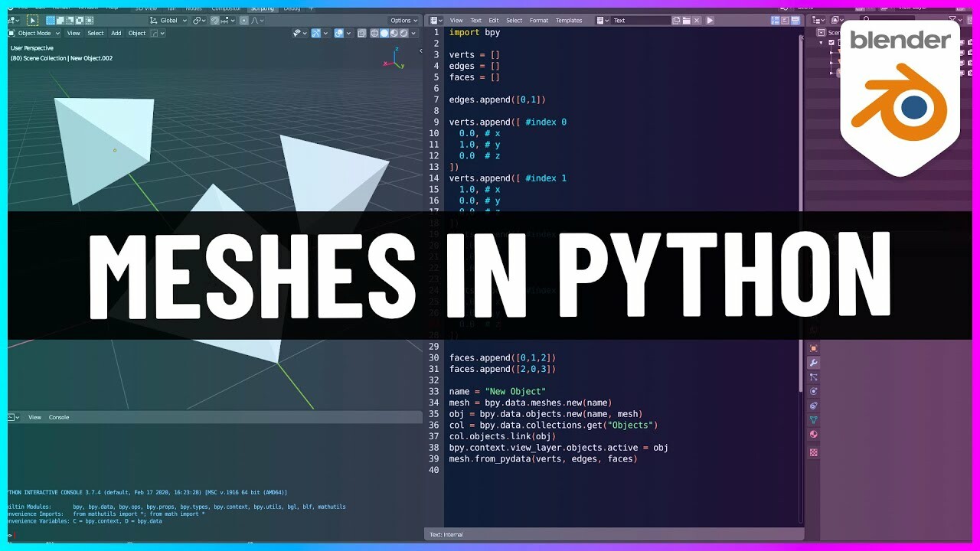Open a text file via the folder icon

pos(686,20)
